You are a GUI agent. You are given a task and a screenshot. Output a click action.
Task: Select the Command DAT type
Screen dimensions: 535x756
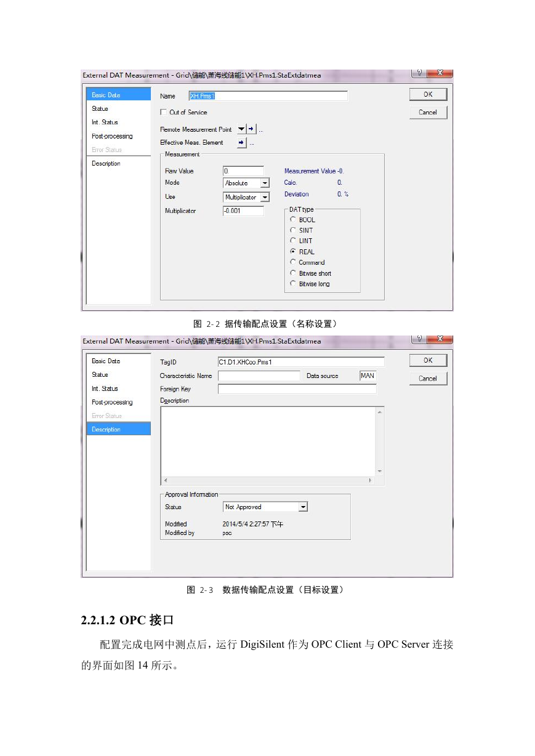coord(293,262)
